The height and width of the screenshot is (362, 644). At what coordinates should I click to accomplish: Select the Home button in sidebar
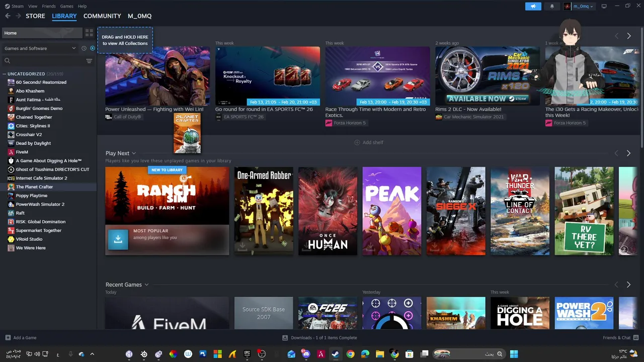pos(42,33)
